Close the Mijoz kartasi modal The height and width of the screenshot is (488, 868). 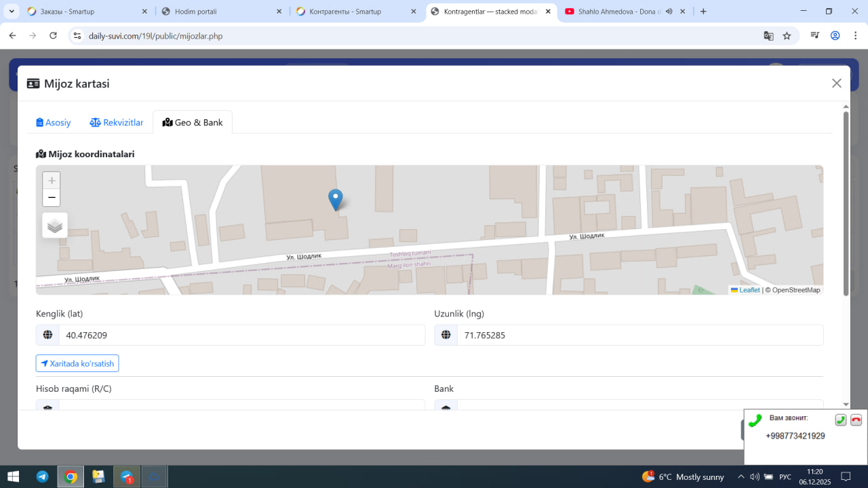(836, 83)
